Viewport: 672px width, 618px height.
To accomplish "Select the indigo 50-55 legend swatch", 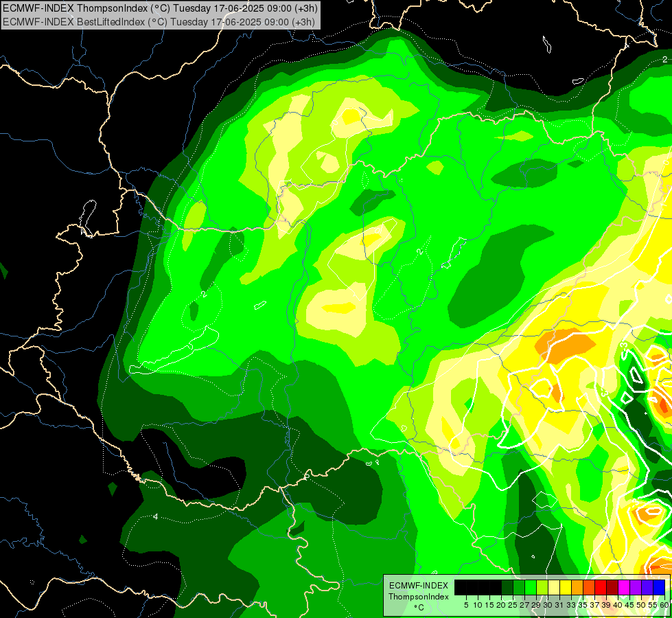I will 647,587.
